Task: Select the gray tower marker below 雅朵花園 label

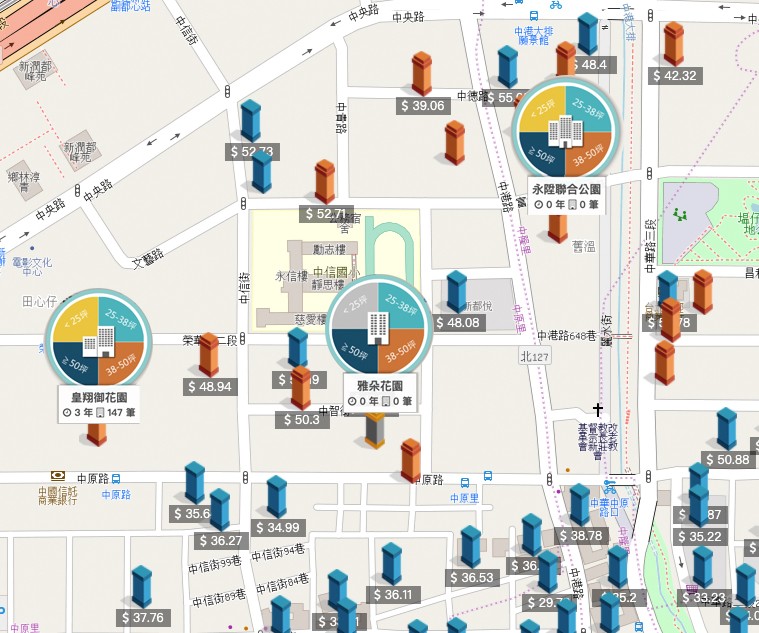Action: click(x=375, y=432)
